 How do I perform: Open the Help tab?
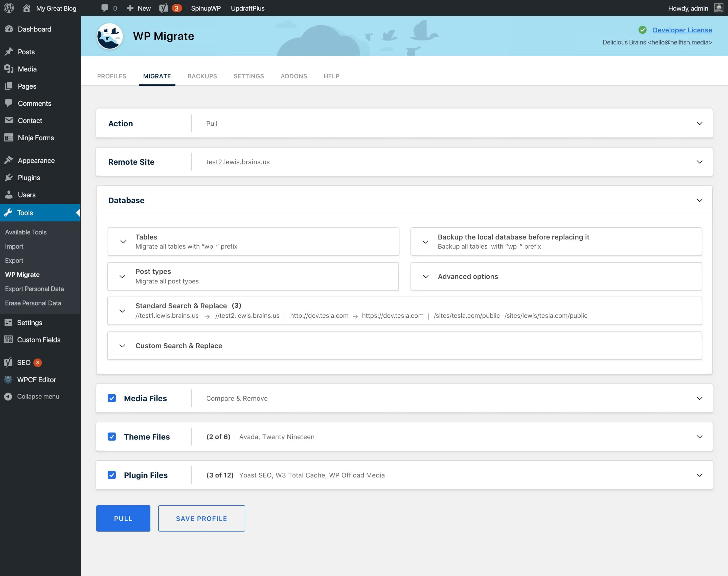click(x=331, y=76)
